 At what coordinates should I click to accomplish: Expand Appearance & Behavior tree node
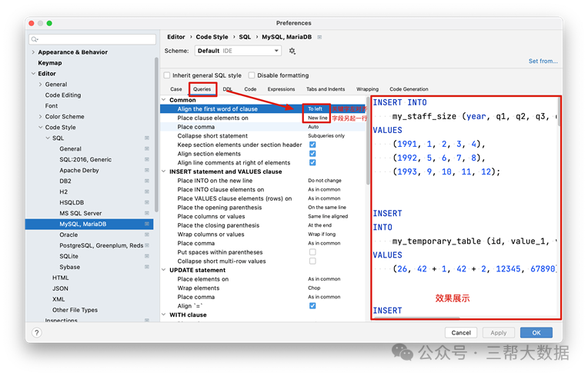click(x=33, y=52)
